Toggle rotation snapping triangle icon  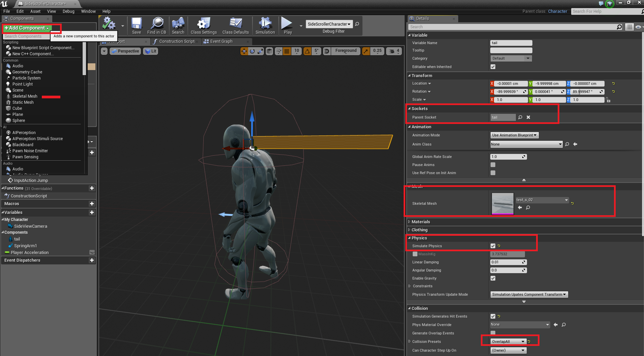point(307,51)
